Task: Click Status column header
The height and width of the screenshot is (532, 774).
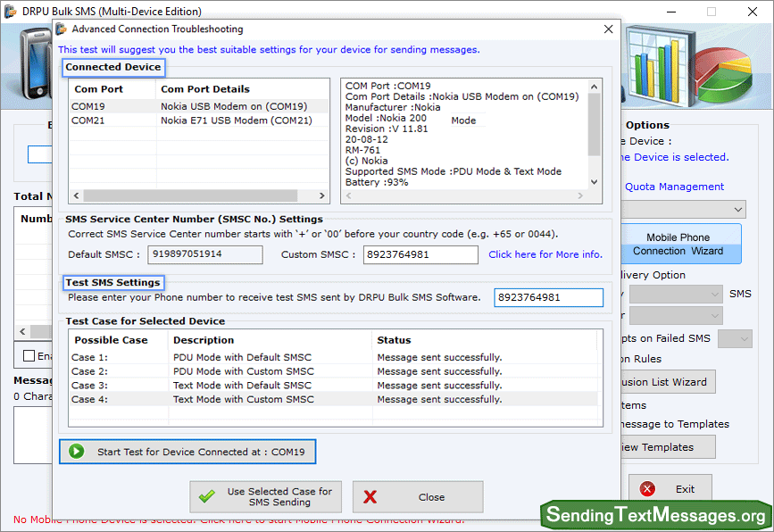Action: click(x=485, y=340)
